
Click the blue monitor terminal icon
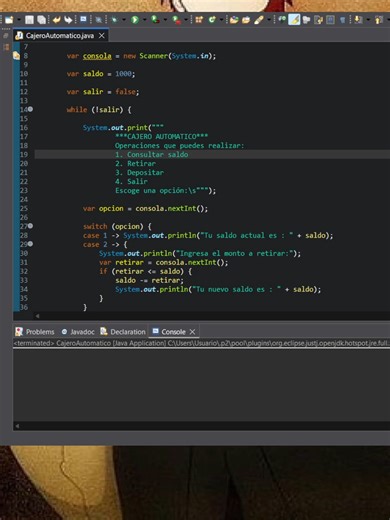coord(83,20)
